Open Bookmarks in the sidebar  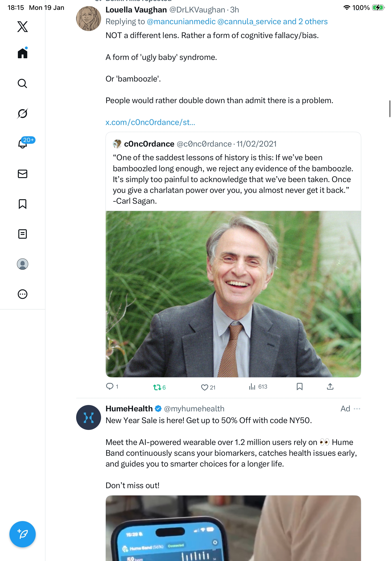point(23,204)
